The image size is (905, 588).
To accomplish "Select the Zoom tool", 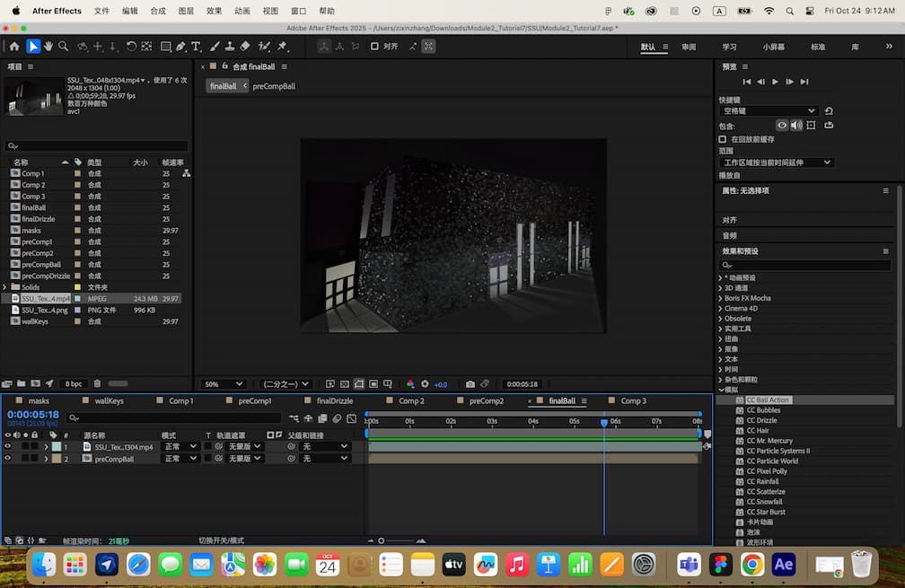I will pyautogui.click(x=63, y=46).
